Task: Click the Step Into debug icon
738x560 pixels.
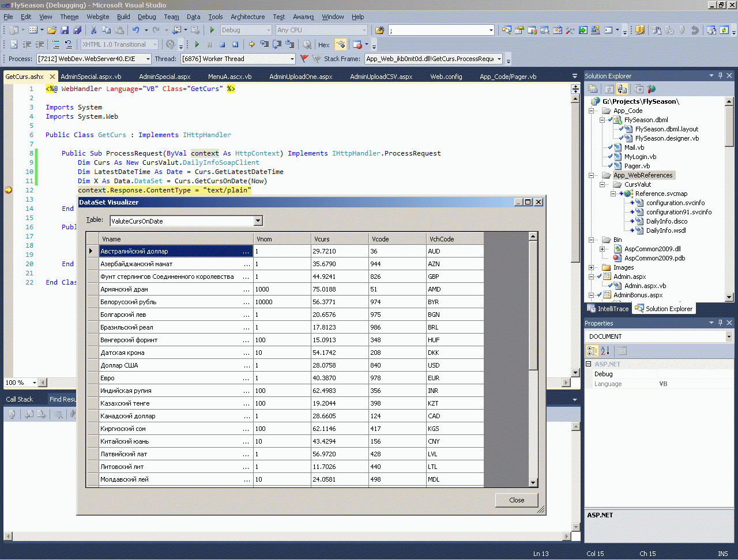Action: pos(264,44)
